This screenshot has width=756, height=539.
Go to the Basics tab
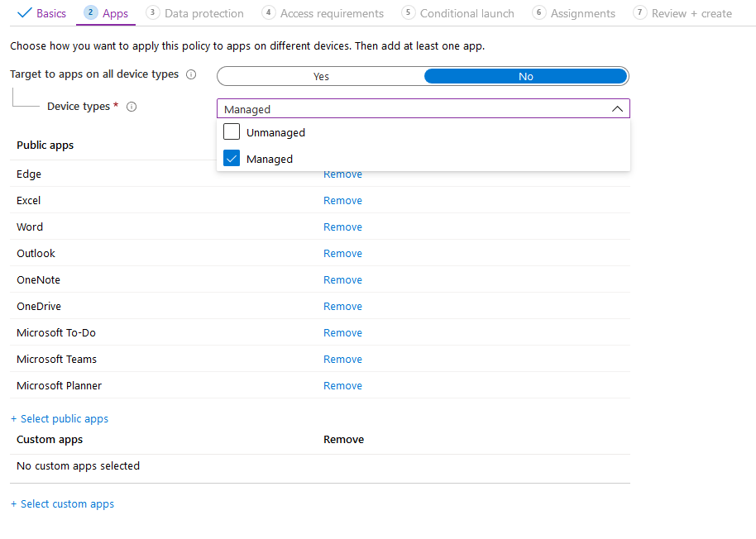41,13
